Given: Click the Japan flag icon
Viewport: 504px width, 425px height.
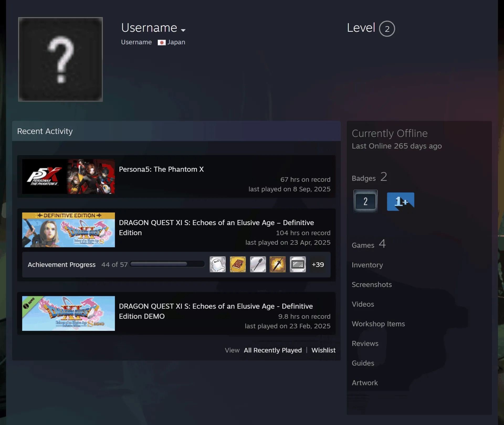Looking at the screenshot, I should pyautogui.click(x=161, y=42).
